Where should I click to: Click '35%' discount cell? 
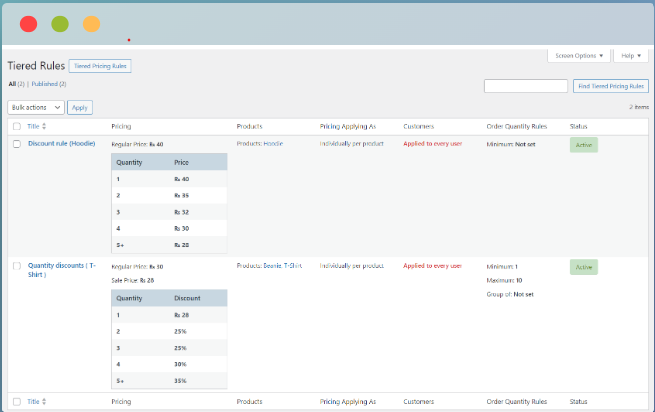pyautogui.click(x=180, y=381)
